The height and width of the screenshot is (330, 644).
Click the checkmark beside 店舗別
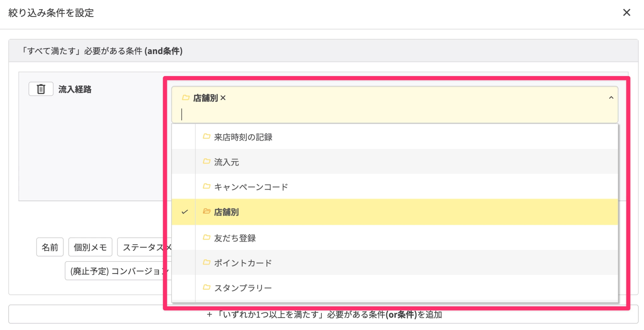(x=185, y=212)
